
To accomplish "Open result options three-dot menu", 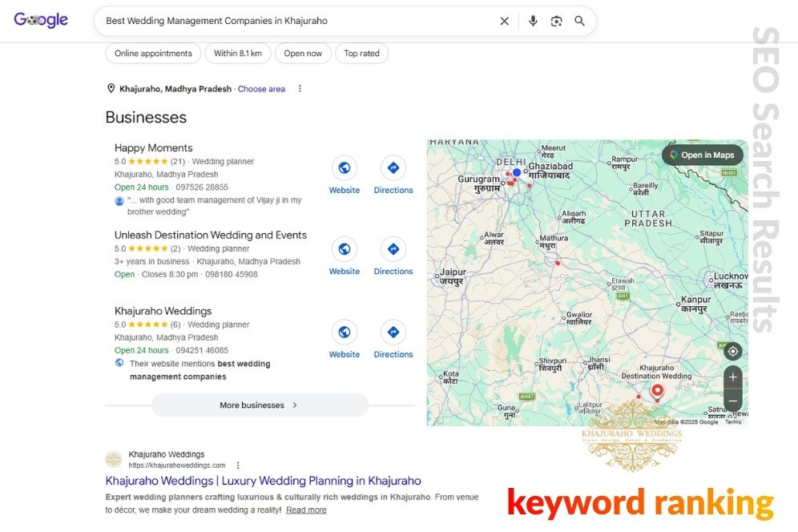I will point(238,465).
